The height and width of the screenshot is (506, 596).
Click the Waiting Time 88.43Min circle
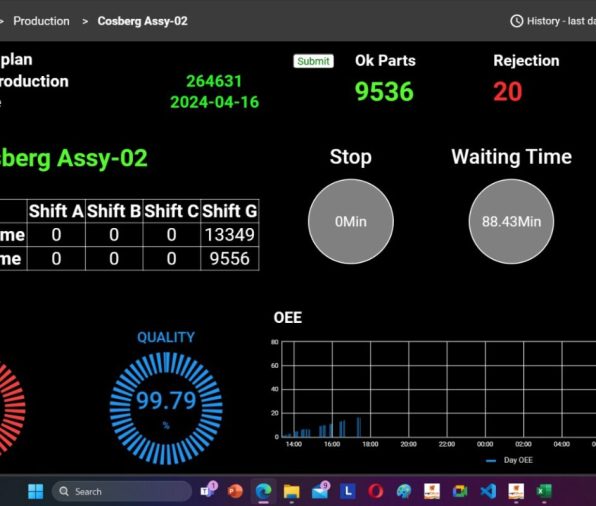[511, 222]
